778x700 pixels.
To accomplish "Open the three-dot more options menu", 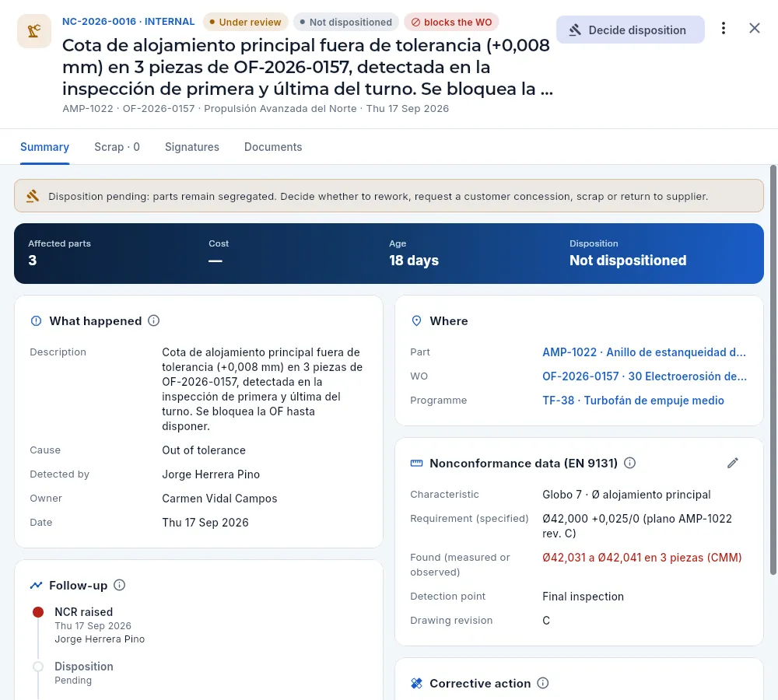I will 724,28.
